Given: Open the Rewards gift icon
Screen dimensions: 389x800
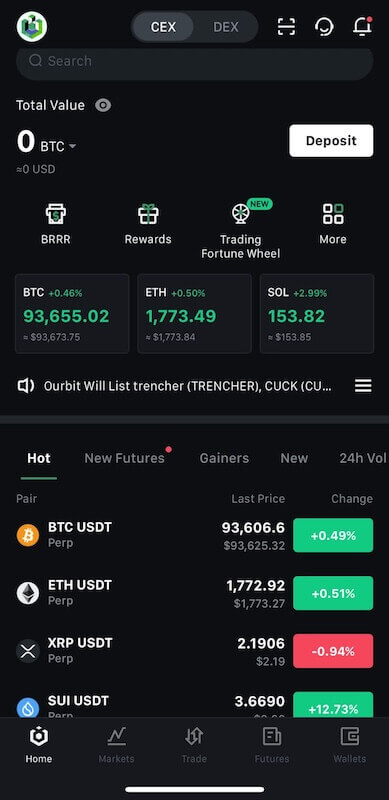Looking at the screenshot, I should point(148,214).
